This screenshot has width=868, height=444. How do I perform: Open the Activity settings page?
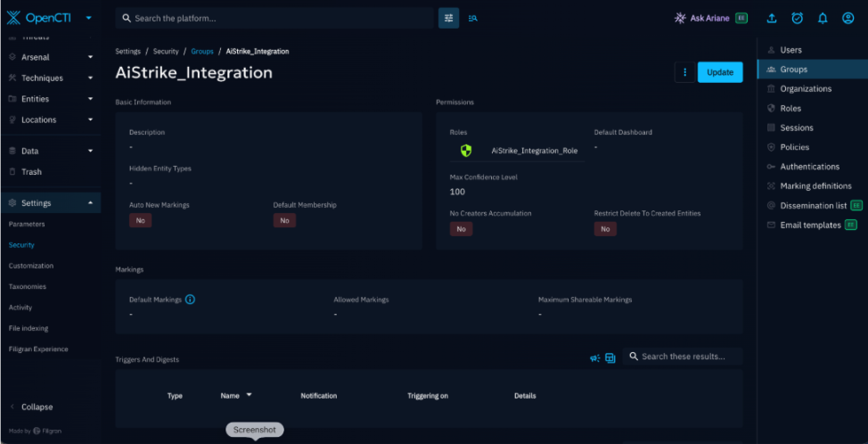click(x=20, y=308)
